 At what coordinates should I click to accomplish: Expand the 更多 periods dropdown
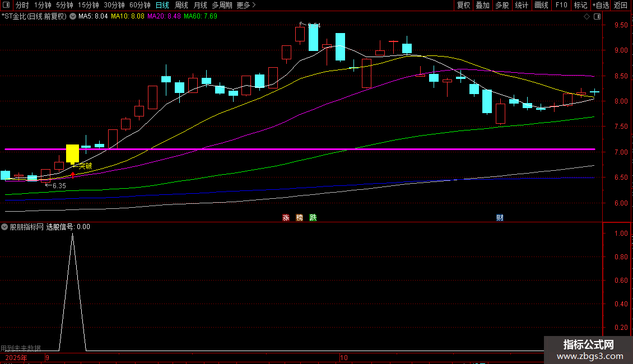(246, 5)
